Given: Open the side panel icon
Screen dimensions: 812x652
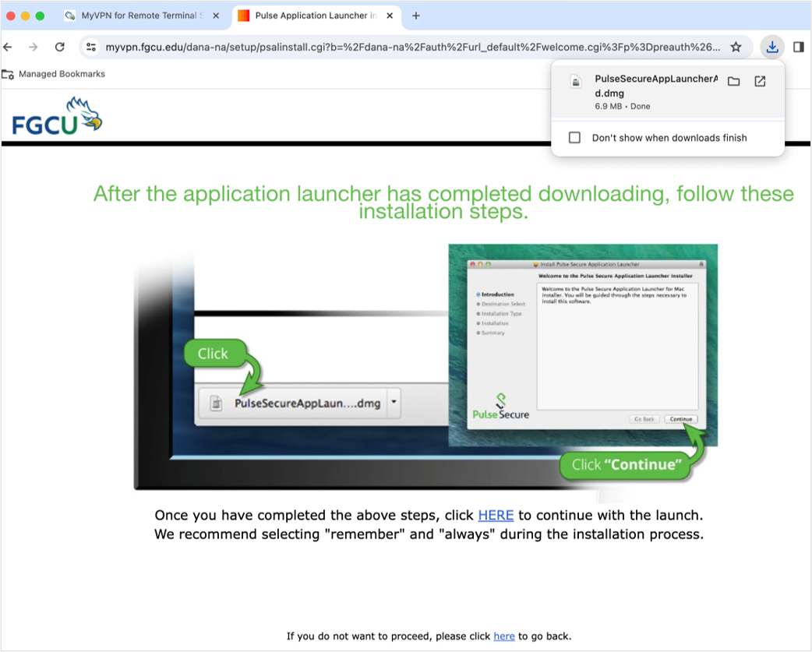Looking at the screenshot, I should click(x=798, y=47).
